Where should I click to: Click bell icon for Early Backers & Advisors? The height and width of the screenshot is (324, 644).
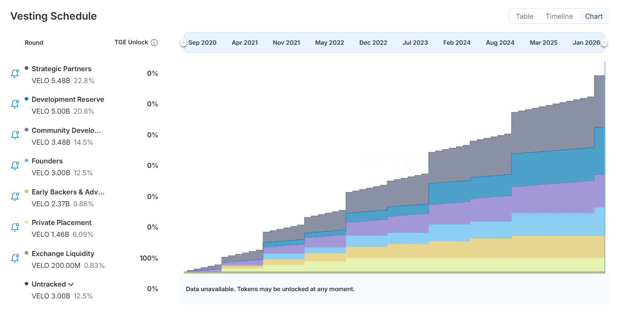[x=15, y=197]
